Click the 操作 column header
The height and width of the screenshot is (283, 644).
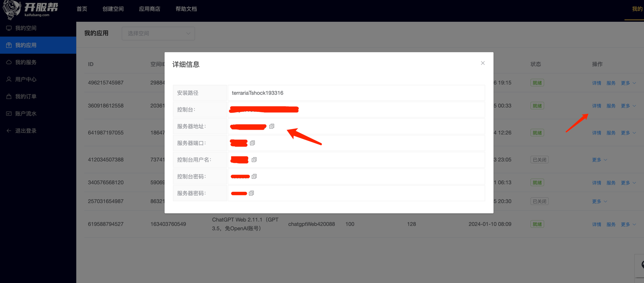(x=597, y=64)
